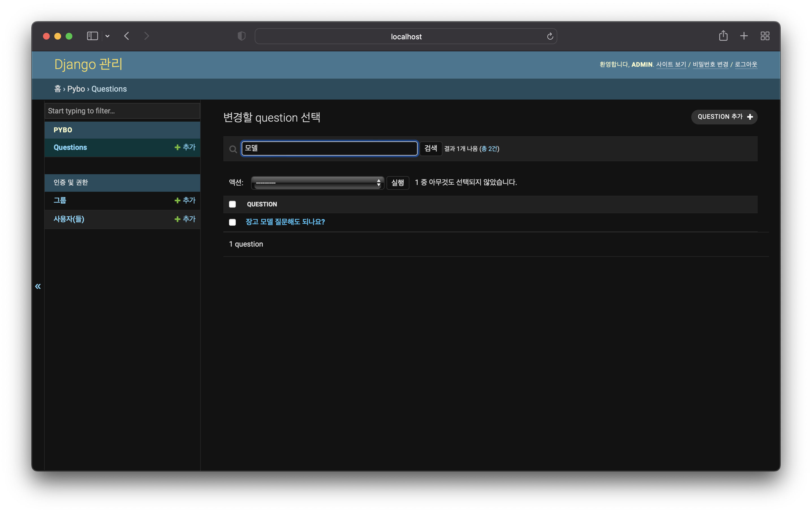Show the tab overview grid
Screen dimensions: 812x513
pos(765,36)
